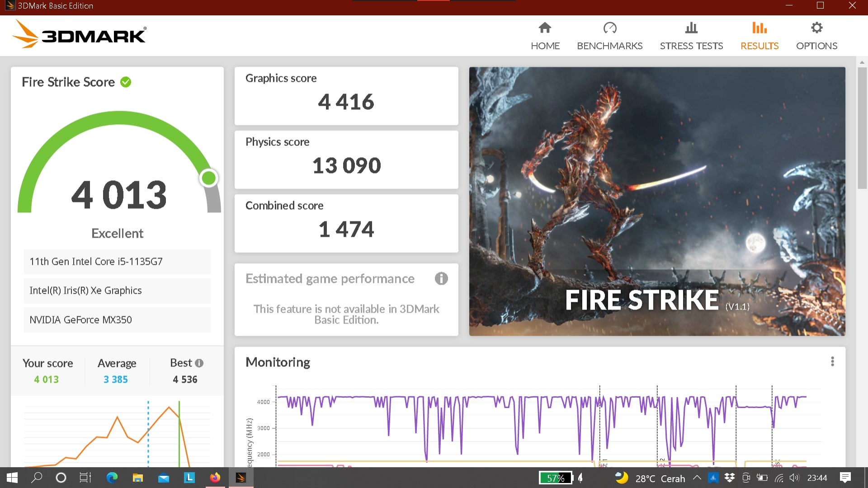The width and height of the screenshot is (868, 488).
Task: Open Task View on taskbar
Action: tap(85, 478)
